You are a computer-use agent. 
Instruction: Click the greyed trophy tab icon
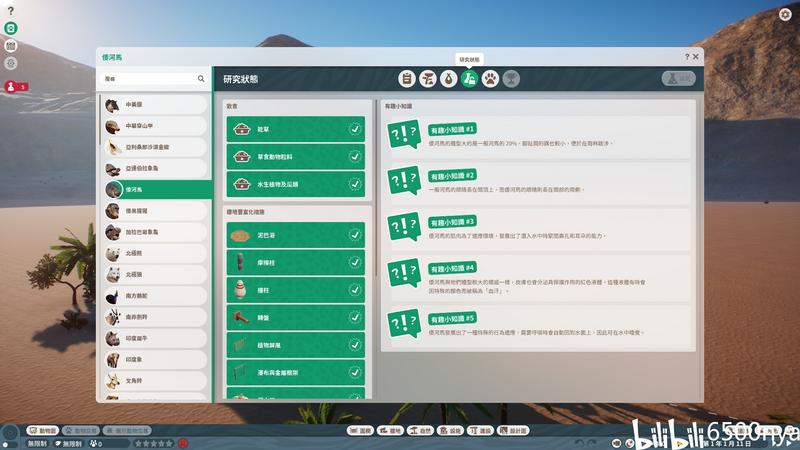coord(511,79)
